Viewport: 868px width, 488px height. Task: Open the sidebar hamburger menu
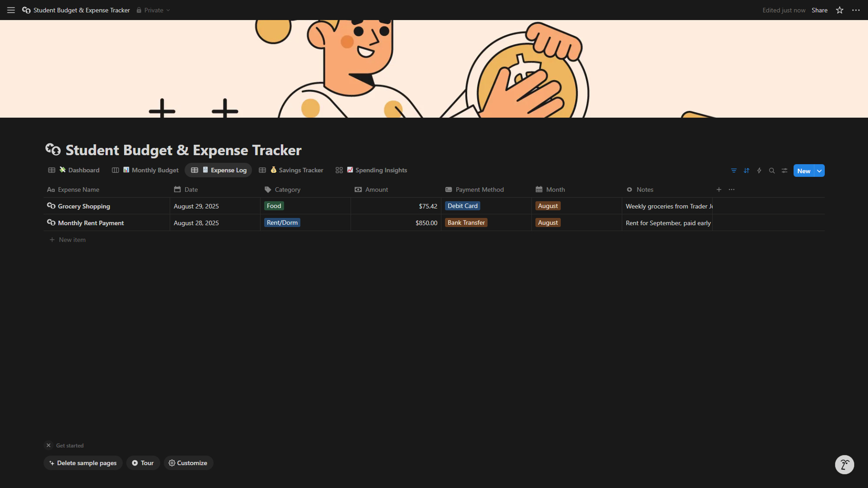tap(11, 10)
